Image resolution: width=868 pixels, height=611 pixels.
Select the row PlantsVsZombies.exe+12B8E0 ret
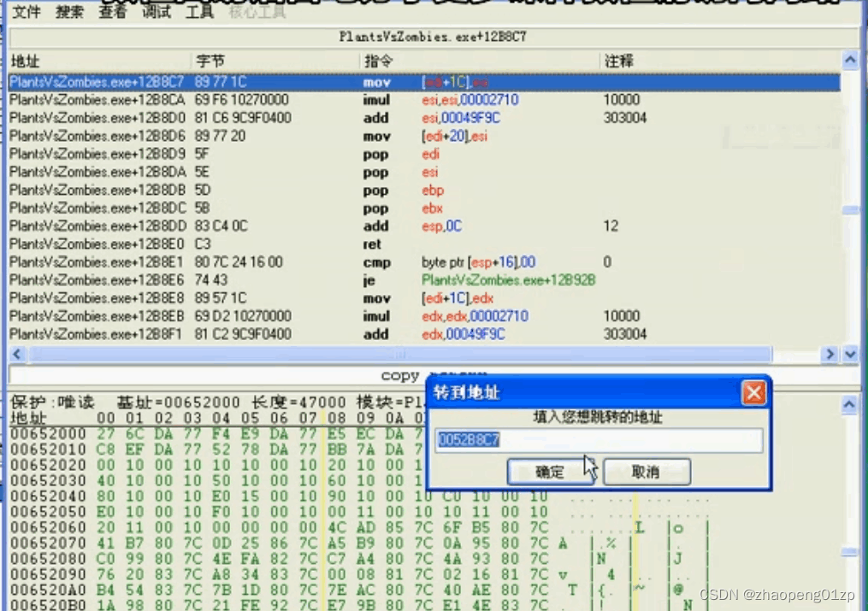(x=424, y=244)
